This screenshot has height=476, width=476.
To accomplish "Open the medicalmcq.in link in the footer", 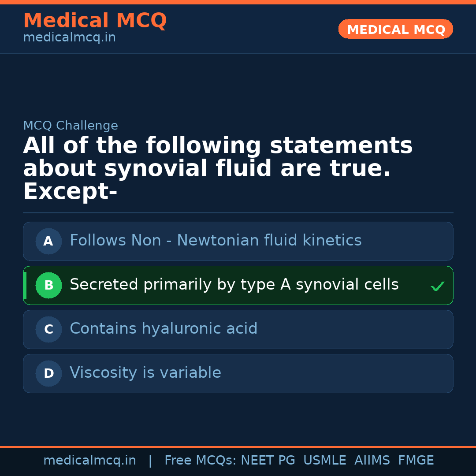I will click(x=89, y=461).
